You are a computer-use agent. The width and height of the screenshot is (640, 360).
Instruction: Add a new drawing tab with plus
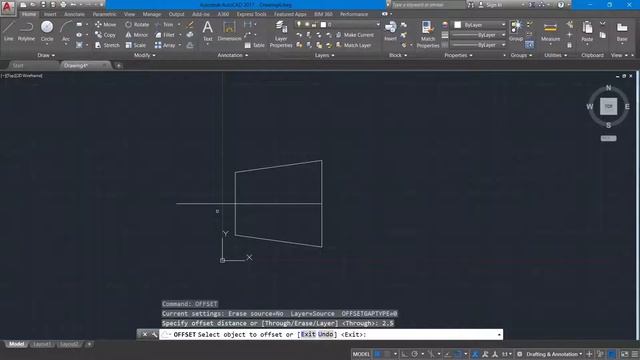pos(118,65)
